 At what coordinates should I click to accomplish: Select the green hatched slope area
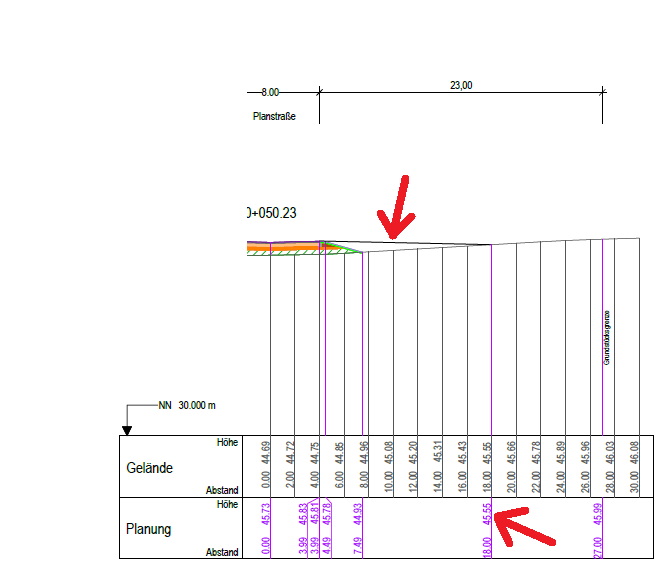coord(338,247)
